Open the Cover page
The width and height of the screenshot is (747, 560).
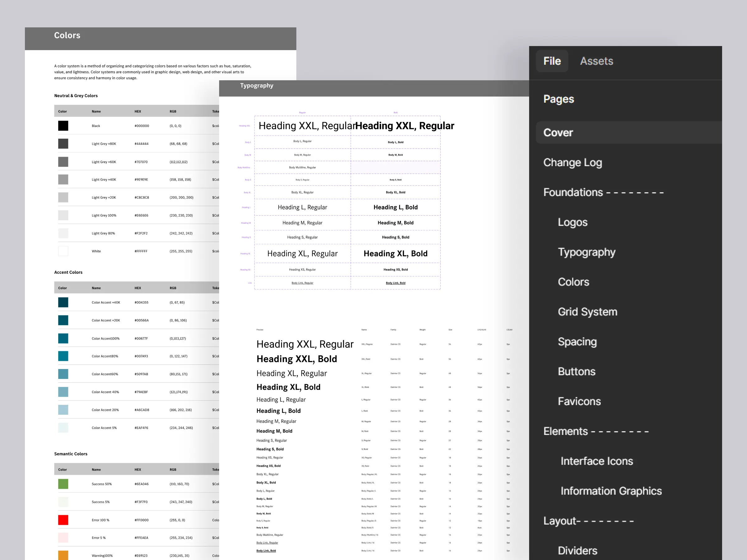(x=558, y=133)
